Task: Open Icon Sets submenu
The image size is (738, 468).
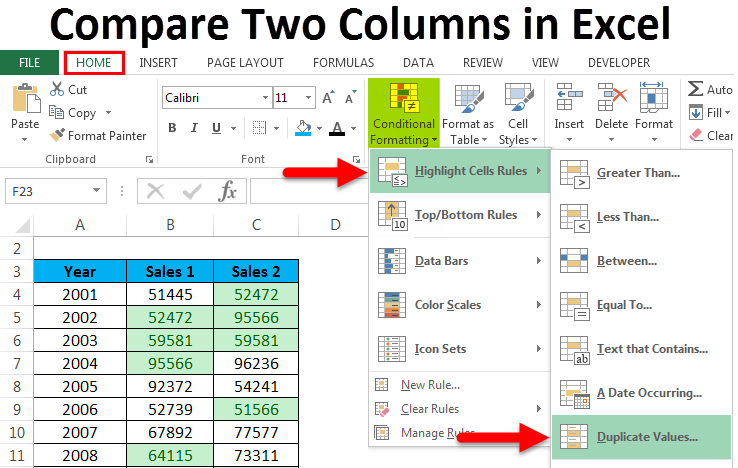Action: coord(460,349)
